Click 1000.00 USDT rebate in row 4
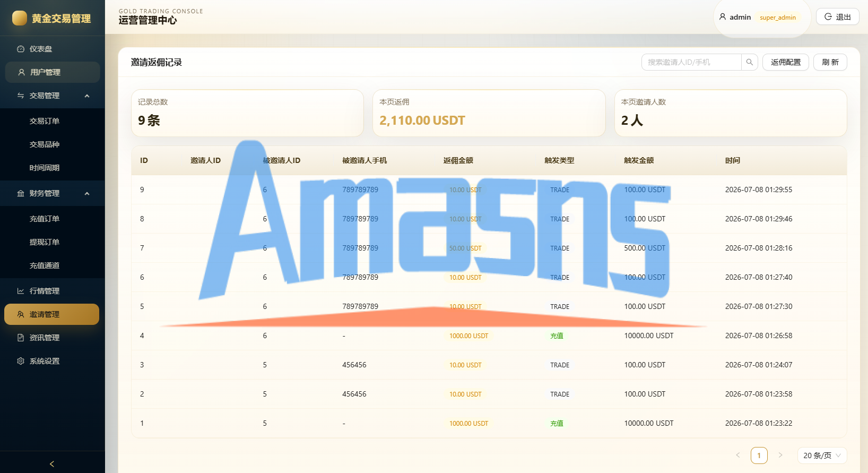Viewport: 868px width, 473px height. [468, 336]
